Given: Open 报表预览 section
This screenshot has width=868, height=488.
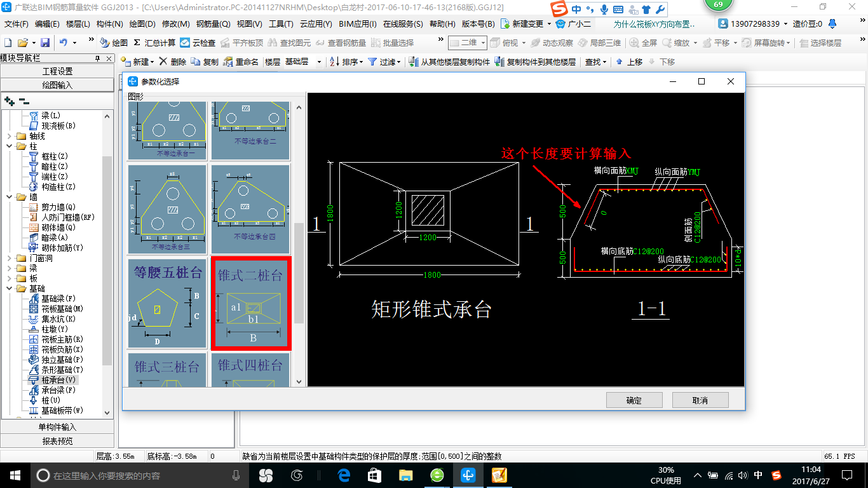Looking at the screenshot, I should (x=58, y=441).
